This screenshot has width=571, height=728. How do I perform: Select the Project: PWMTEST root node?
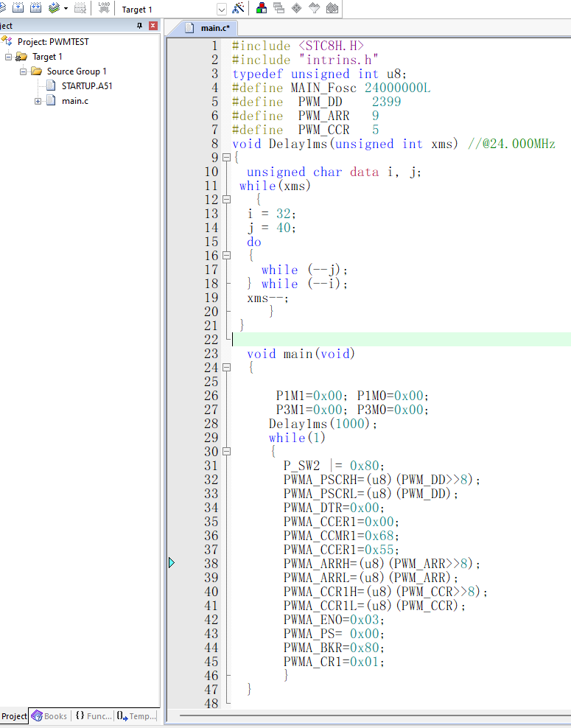click(x=53, y=42)
